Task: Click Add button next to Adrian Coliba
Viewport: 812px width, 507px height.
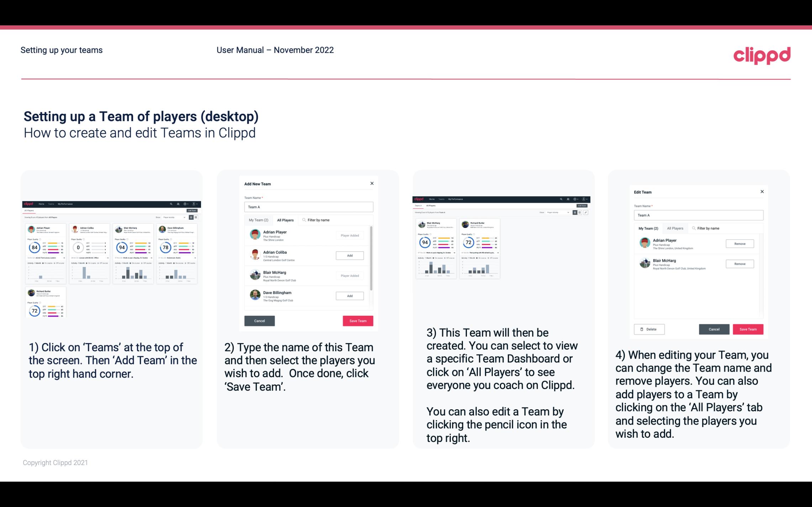Action: [349, 255]
